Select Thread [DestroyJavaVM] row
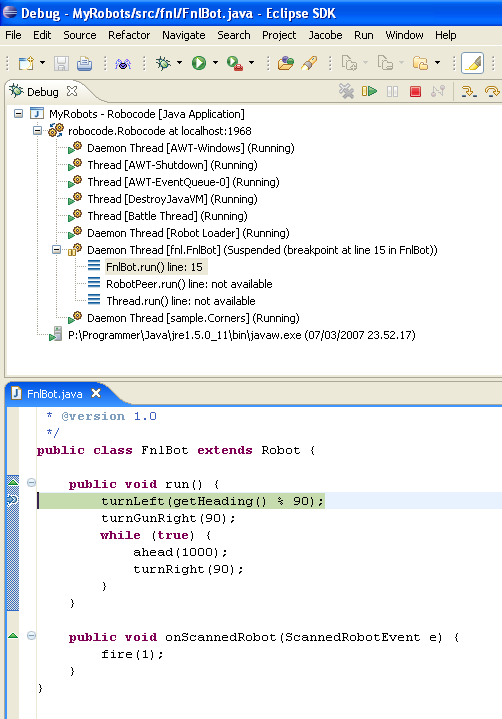The image size is (502, 719). point(172,199)
